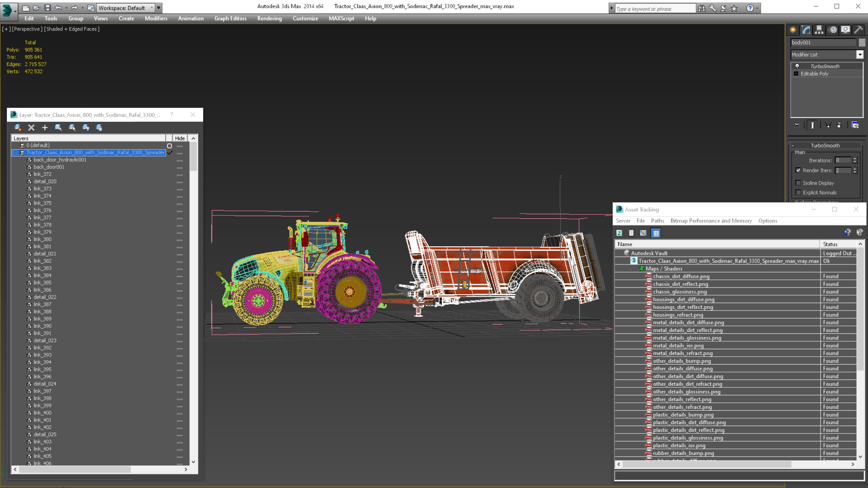Click Configure Modifier Sets icon
Image resolution: width=868 pixels, height=488 pixels.
tap(855, 125)
